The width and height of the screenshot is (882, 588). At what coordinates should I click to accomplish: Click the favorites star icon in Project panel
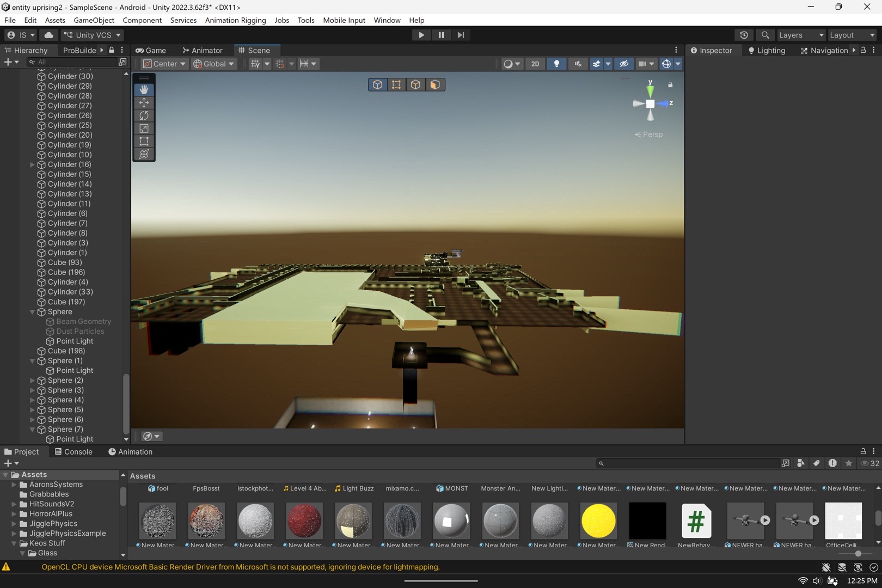tap(848, 463)
